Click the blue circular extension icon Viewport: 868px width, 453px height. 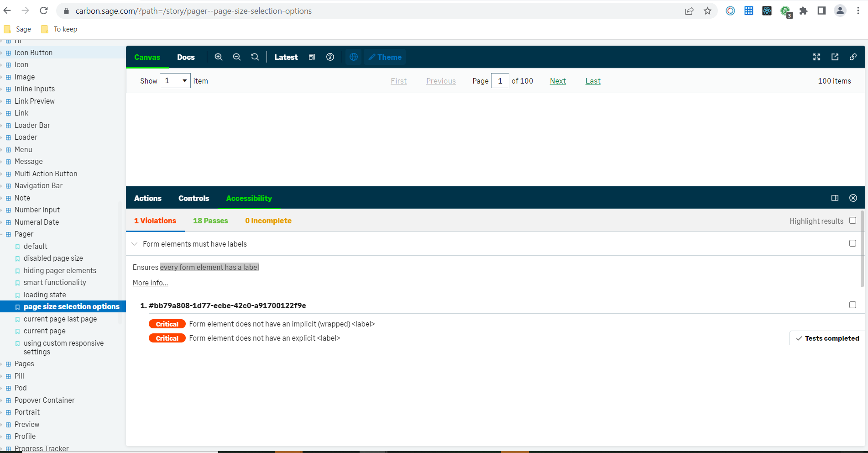[x=731, y=11]
